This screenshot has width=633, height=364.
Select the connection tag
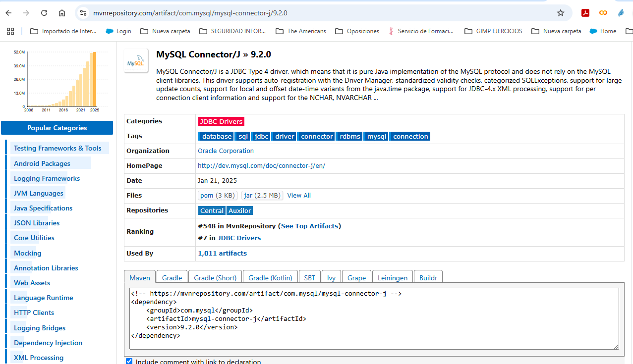pos(410,136)
